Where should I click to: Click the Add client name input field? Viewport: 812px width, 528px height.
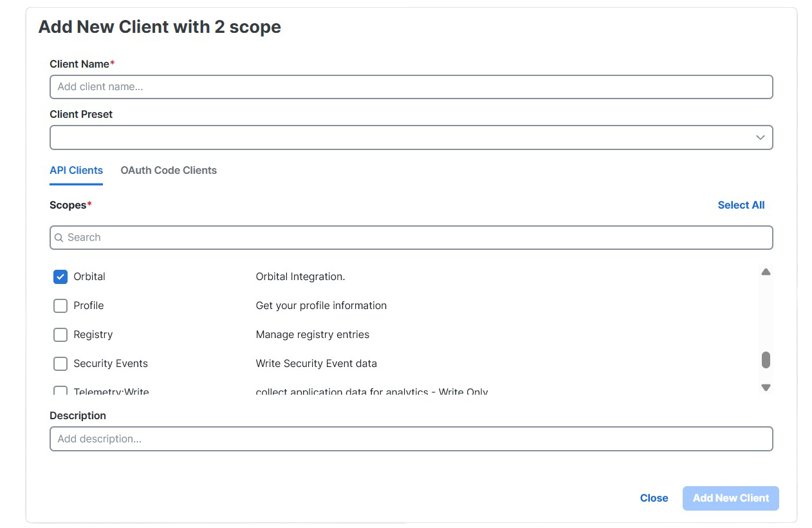[x=411, y=86]
